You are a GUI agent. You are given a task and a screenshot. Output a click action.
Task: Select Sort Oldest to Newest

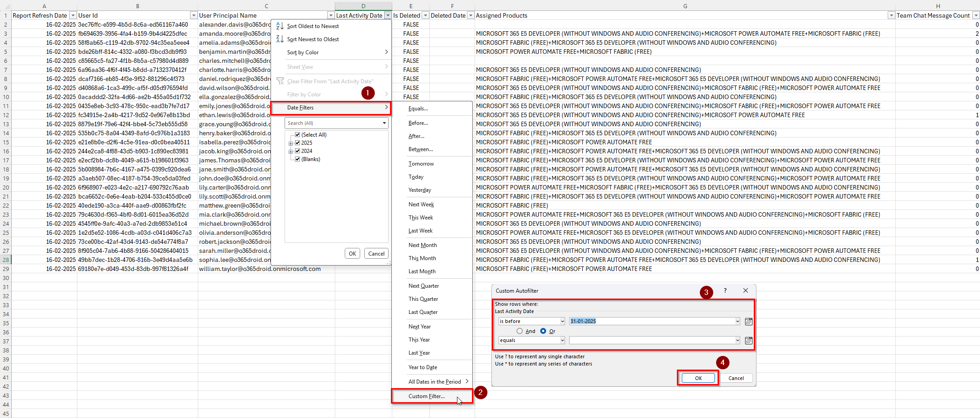pyautogui.click(x=313, y=26)
